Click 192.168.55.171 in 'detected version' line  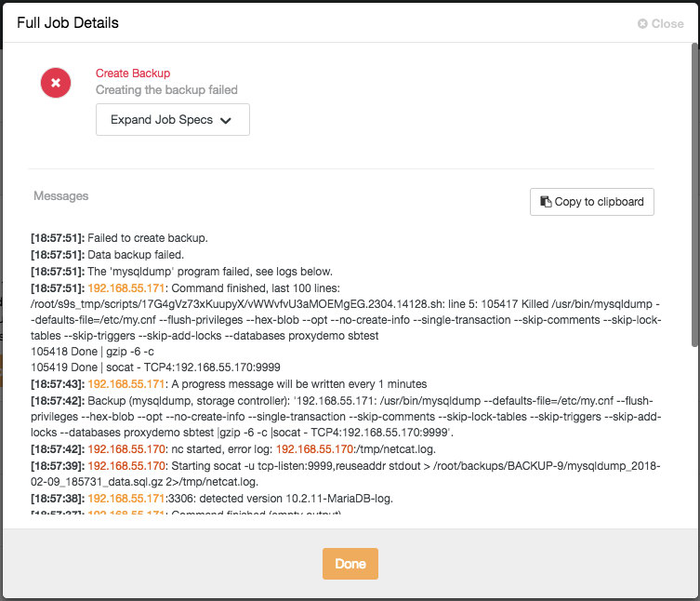click(x=126, y=499)
